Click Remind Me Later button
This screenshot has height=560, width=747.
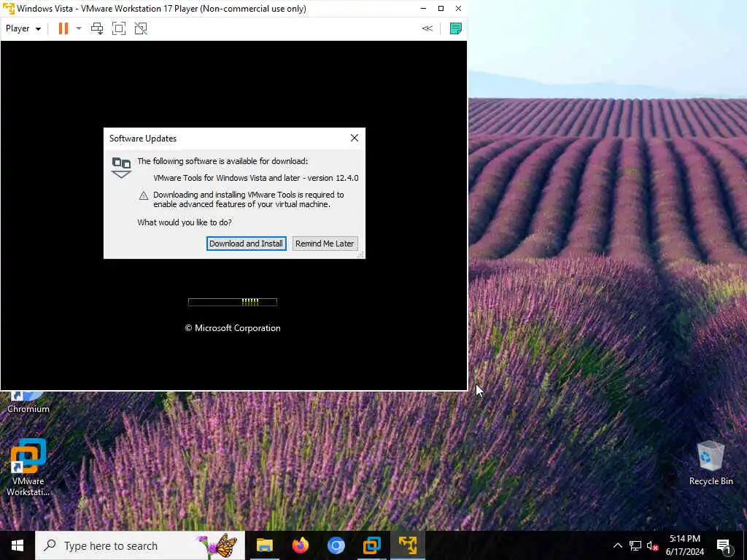(325, 244)
